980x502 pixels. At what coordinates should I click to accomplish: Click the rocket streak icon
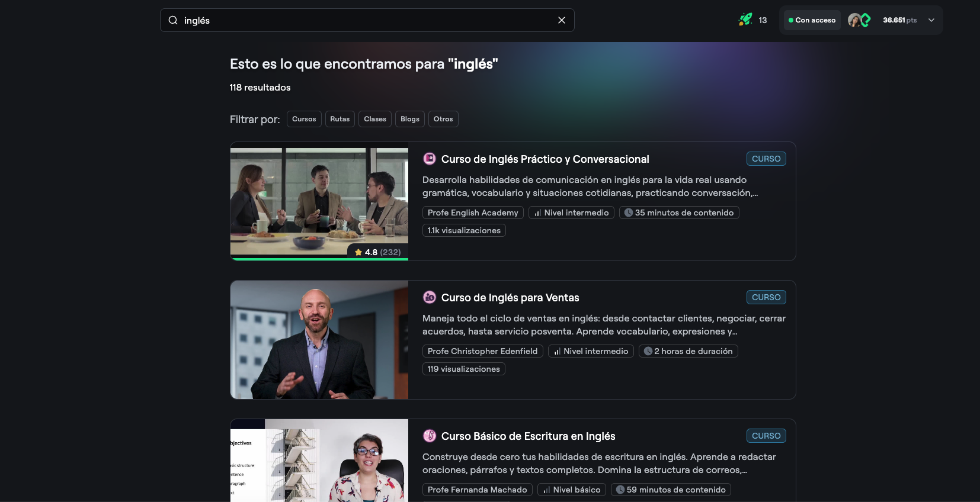[745, 20]
